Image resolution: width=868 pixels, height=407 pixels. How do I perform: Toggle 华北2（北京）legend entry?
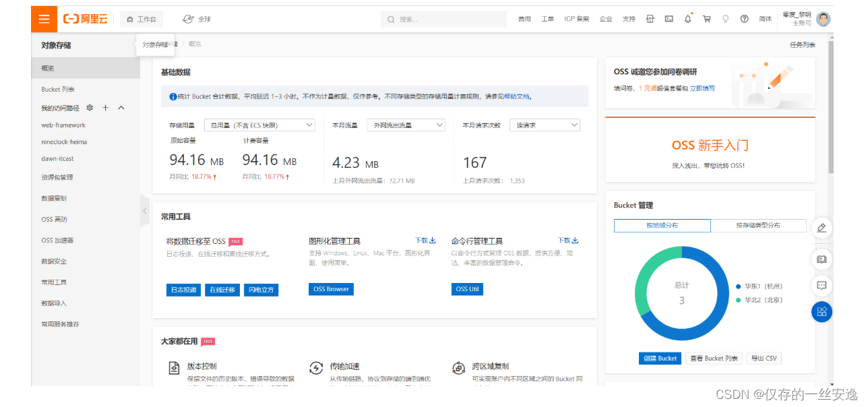pos(759,301)
